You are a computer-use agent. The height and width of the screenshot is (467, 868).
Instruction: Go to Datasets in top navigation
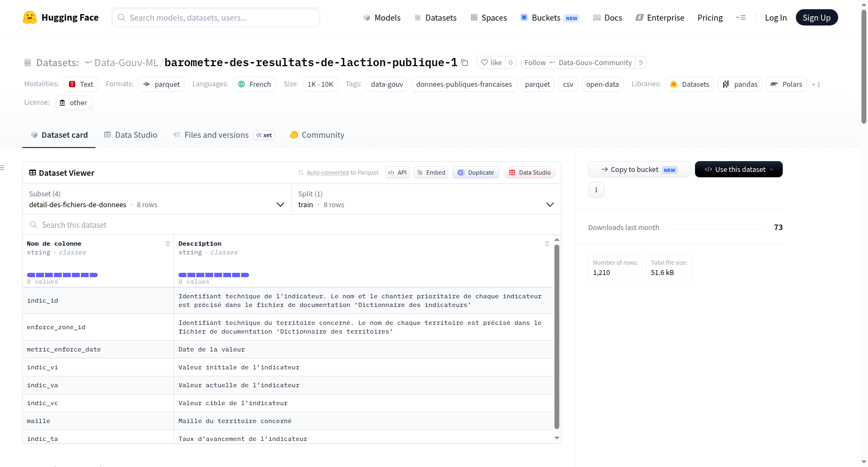pos(436,17)
